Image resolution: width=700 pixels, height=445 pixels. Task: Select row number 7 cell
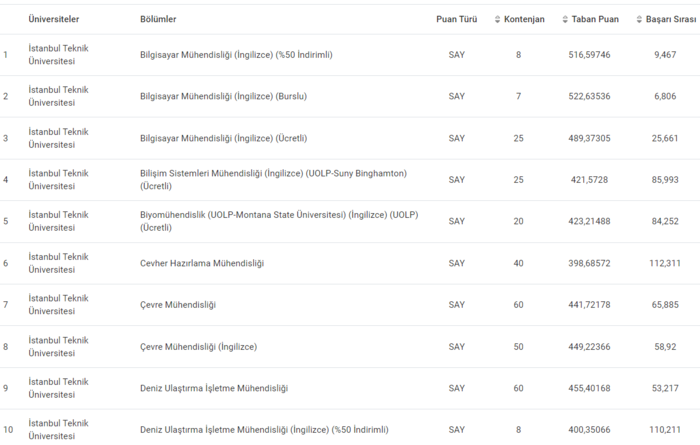[6, 304]
